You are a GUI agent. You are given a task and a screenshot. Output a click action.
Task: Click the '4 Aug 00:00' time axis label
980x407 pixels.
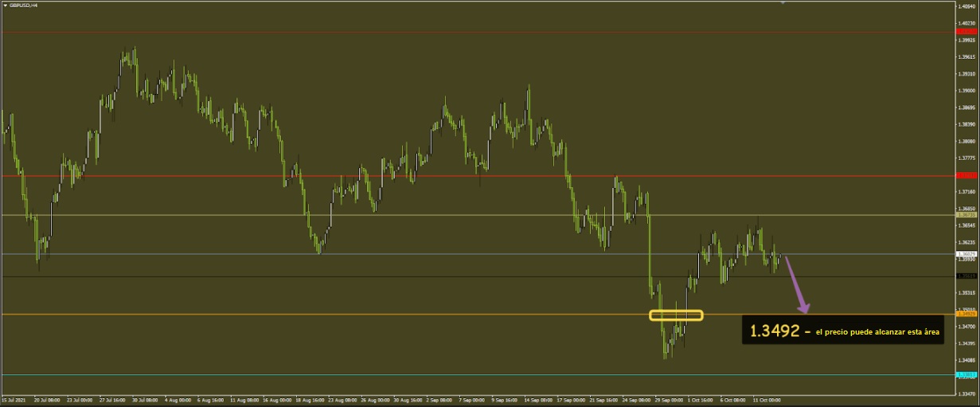pos(176,400)
